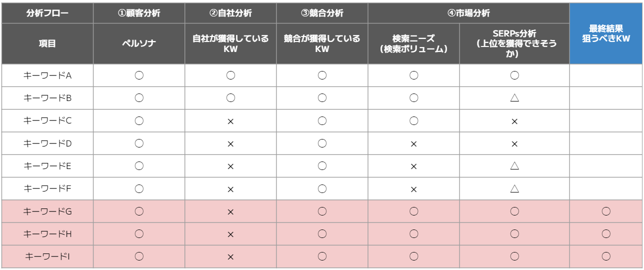Select the ②自社分析 column header

230,13
